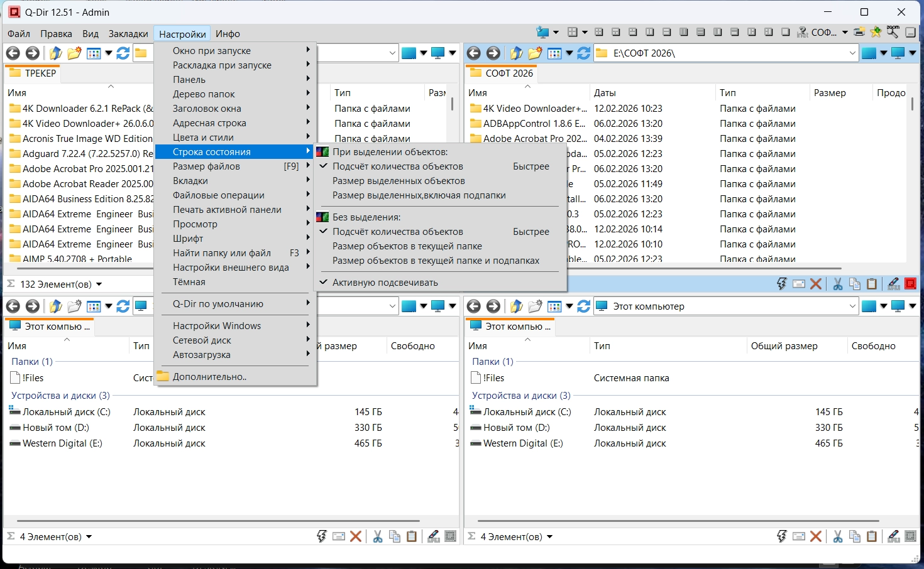
Task: Open the E:\СОФТ 2026 address bar dropdown
Action: point(852,53)
